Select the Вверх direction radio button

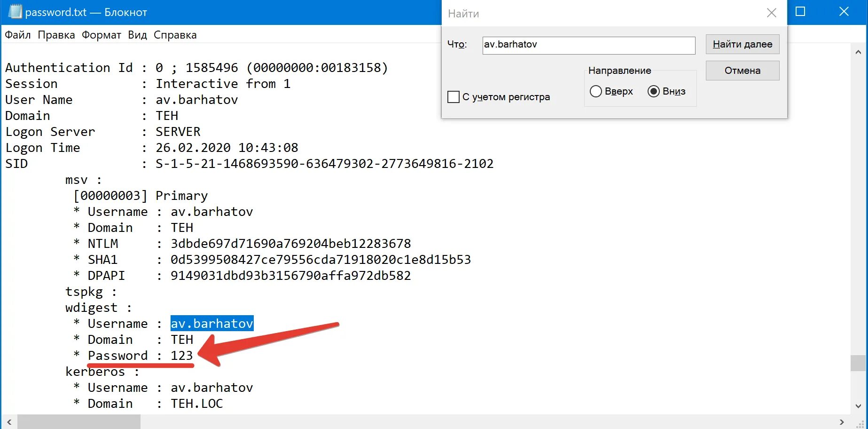(x=595, y=91)
